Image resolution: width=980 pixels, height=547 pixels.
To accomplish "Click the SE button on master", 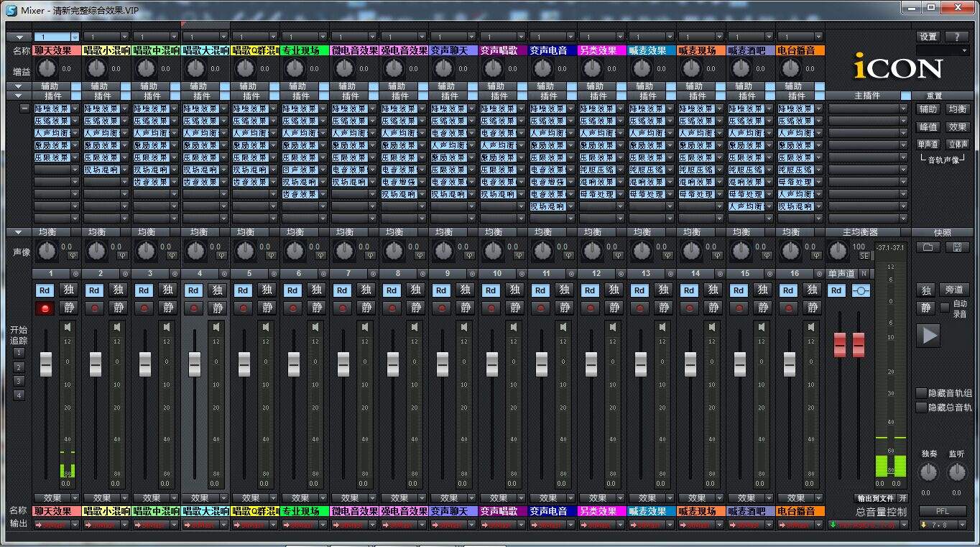I will click(864, 256).
